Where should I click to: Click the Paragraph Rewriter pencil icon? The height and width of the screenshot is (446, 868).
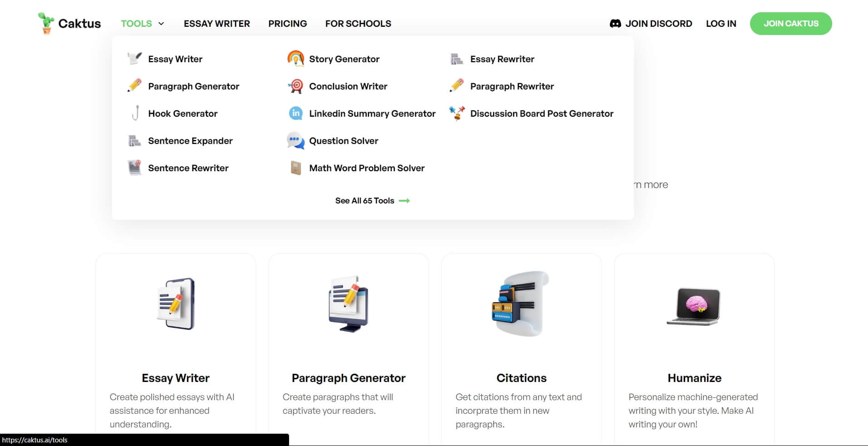tap(456, 86)
